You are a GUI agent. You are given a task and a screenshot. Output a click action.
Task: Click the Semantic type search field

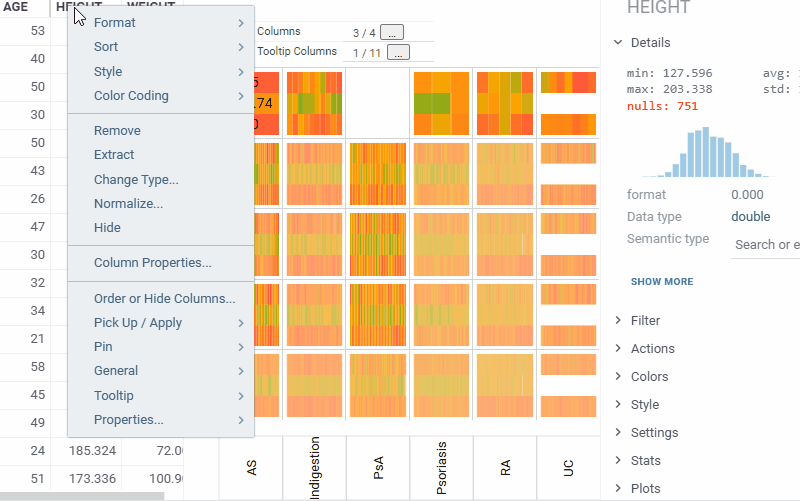pos(766,245)
